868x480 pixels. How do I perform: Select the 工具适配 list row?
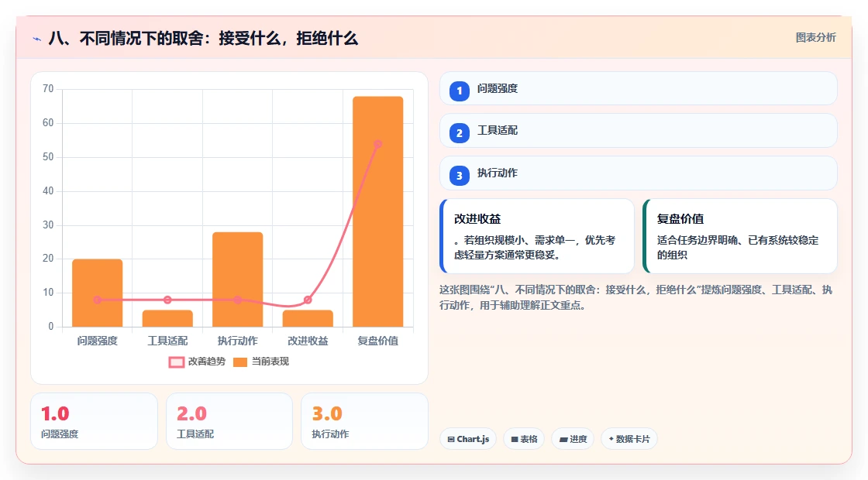(x=639, y=131)
